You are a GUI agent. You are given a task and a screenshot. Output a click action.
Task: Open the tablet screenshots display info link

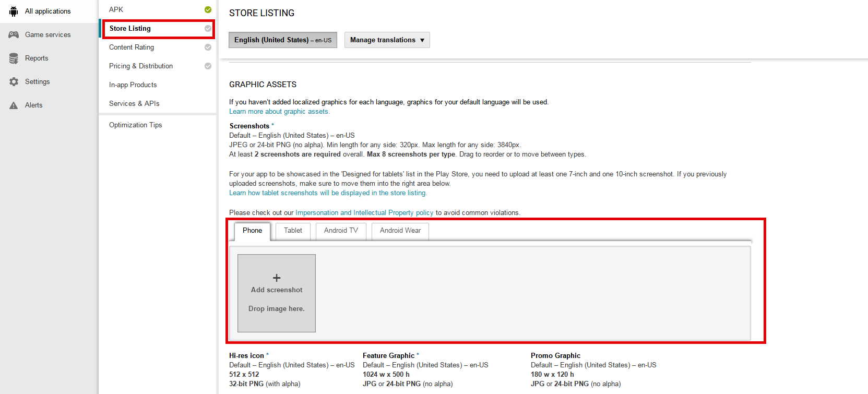328,193
